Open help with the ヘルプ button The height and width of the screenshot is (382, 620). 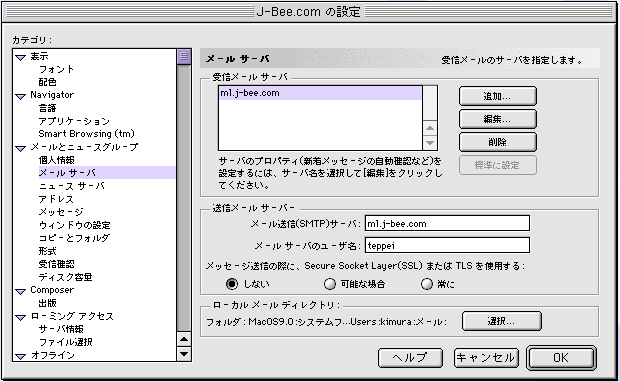coord(410,358)
